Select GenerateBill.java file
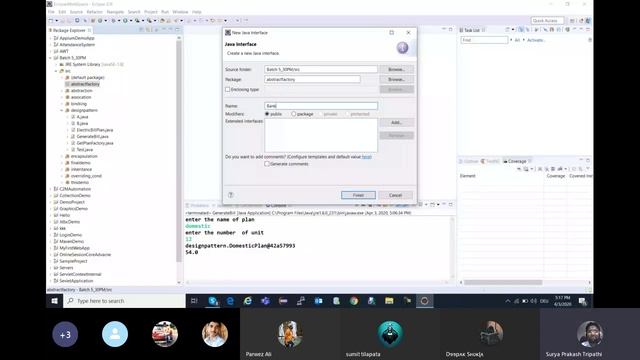 92,136
